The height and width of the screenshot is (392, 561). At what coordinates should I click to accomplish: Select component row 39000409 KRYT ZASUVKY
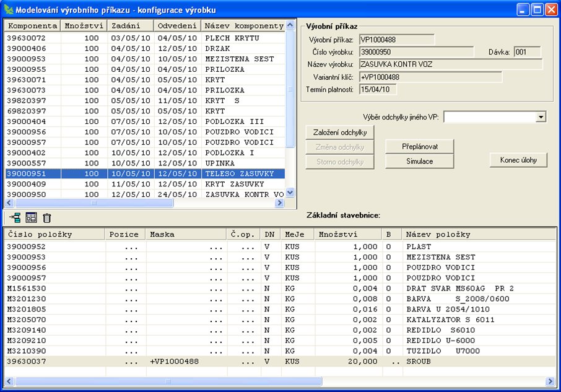tap(145, 184)
